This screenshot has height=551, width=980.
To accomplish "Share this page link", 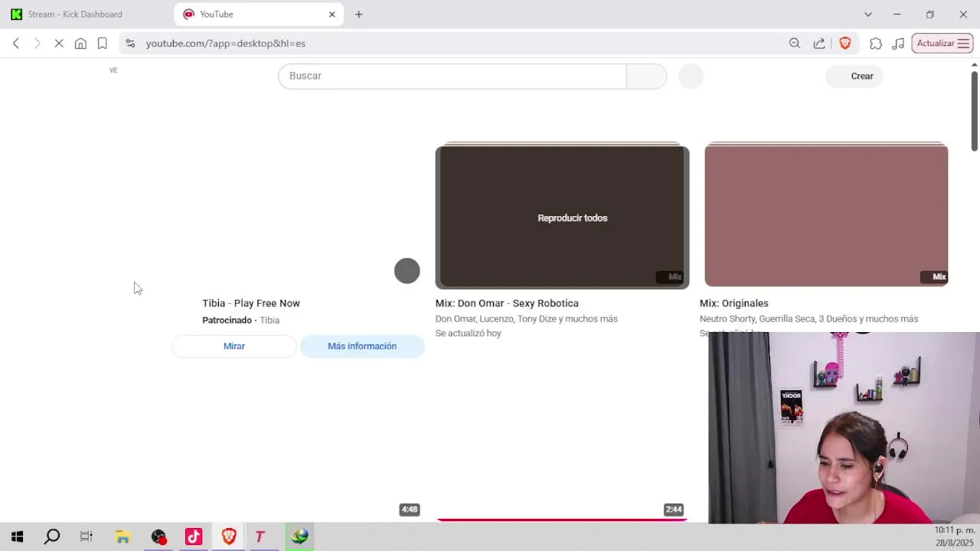I will point(819,44).
